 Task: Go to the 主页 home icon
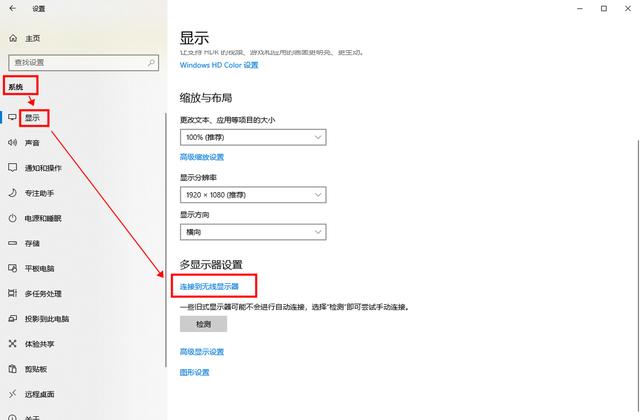[x=13, y=38]
